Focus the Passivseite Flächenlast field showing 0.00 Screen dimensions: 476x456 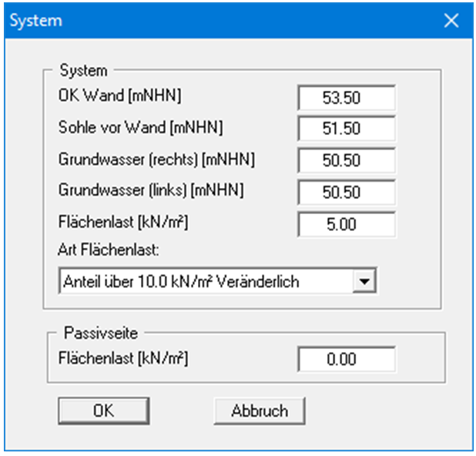pos(346,359)
